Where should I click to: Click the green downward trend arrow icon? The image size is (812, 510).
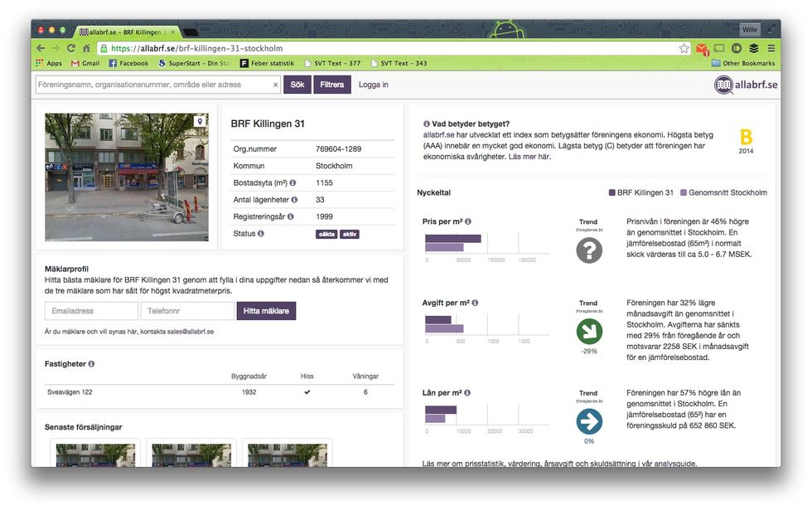(589, 332)
